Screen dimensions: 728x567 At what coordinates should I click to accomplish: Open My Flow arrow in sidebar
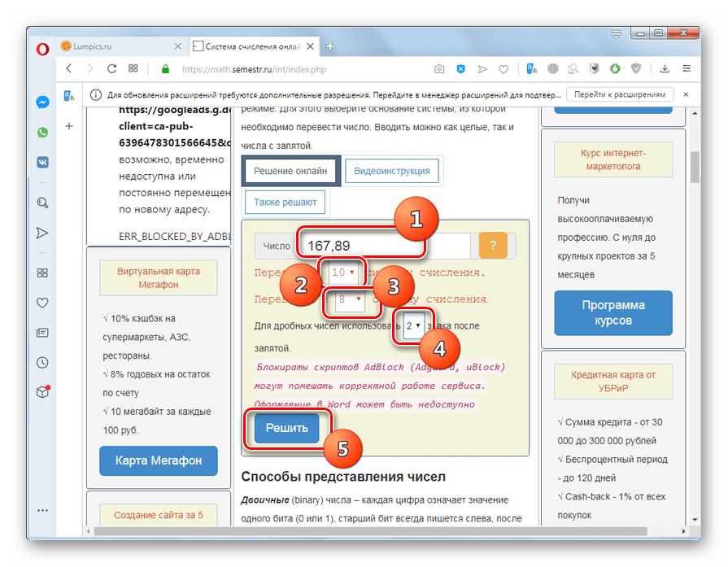[x=42, y=233]
